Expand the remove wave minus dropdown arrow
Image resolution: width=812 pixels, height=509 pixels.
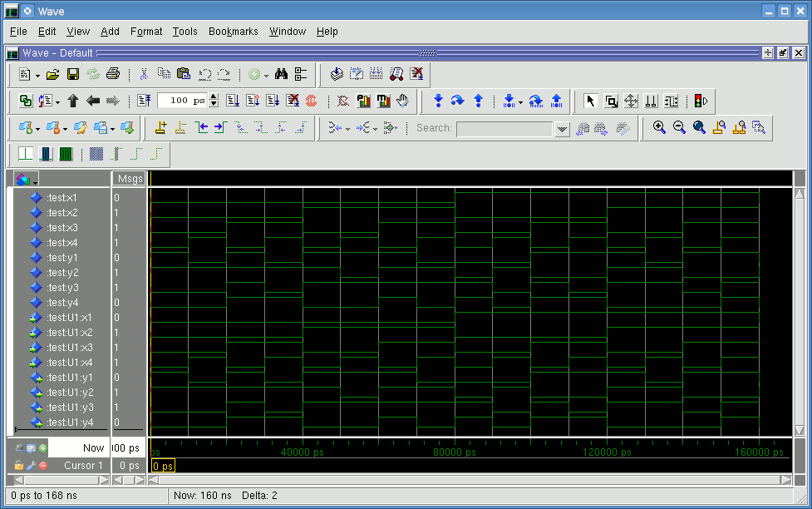[65, 129]
